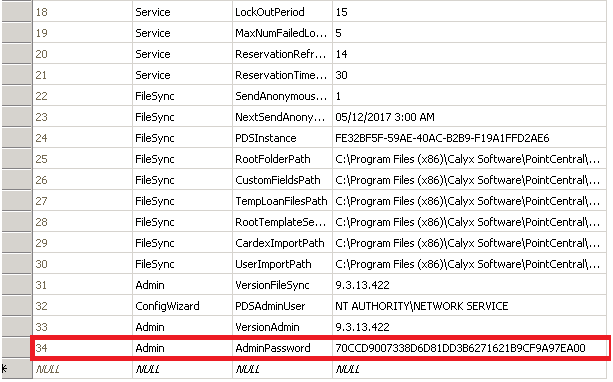
Task: Click the new row header marker
Action: click(x=16, y=369)
